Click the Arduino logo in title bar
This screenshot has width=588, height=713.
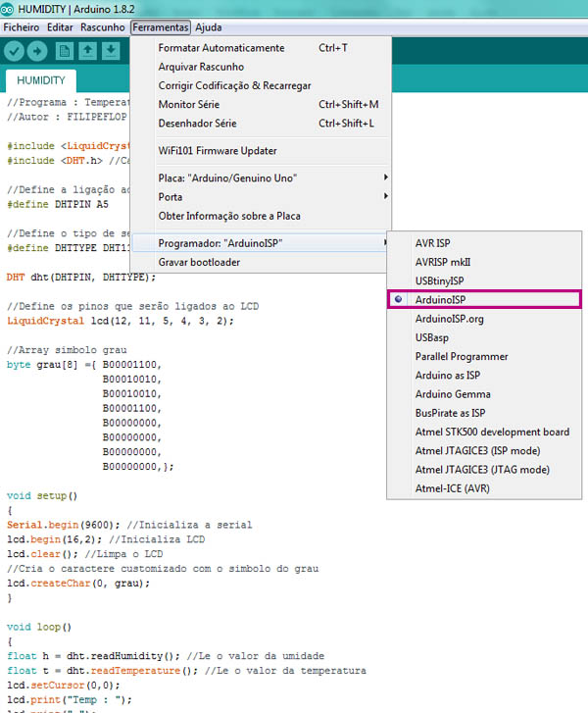(7, 9)
